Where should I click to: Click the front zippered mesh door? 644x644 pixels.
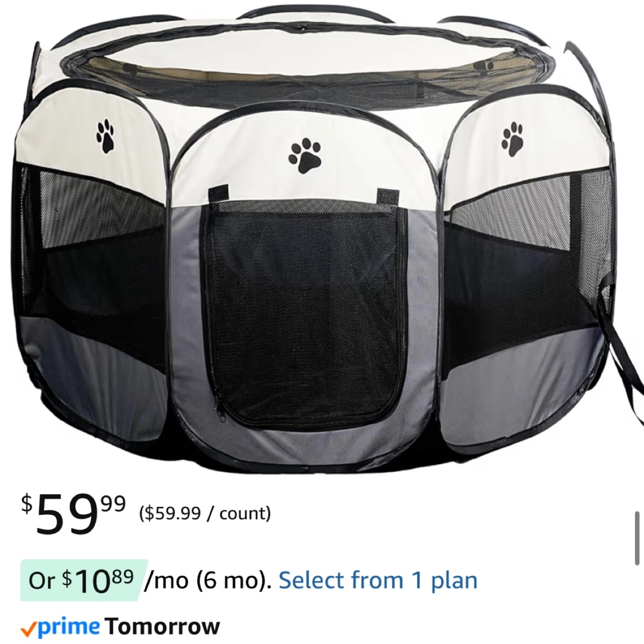[x=305, y=313]
